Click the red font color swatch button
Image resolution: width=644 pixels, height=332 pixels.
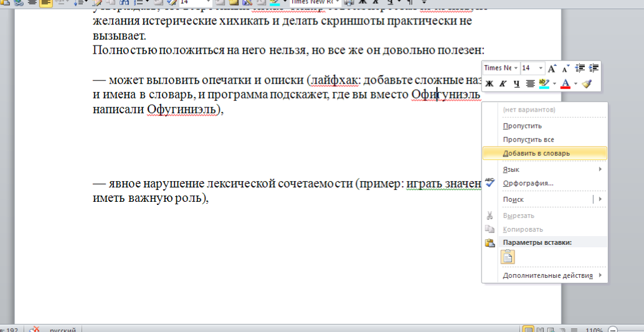click(x=565, y=83)
